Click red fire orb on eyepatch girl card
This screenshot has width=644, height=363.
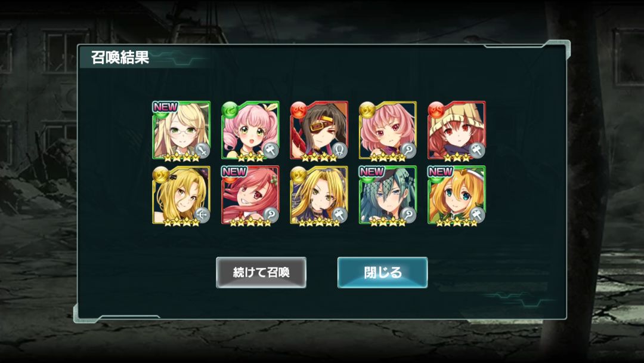[299, 110]
